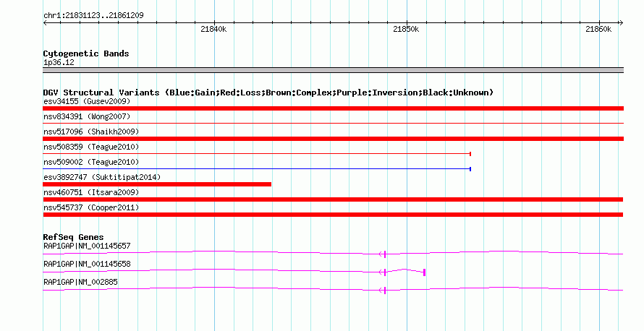644x331 pixels.
Task: Open the nsv460751 (Itsara2009) label
Action: [x=91, y=192]
